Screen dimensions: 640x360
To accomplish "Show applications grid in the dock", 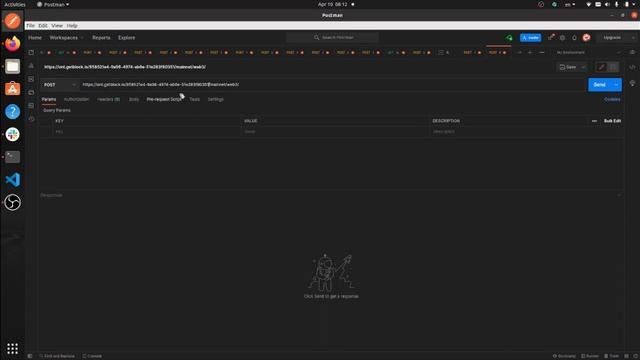I will coord(13,348).
